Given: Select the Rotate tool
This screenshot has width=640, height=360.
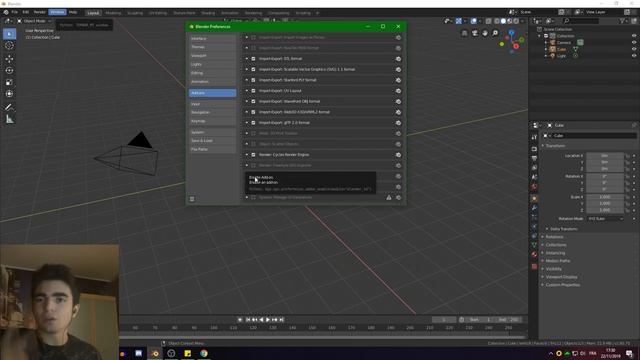Looking at the screenshot, I should 9,71.
